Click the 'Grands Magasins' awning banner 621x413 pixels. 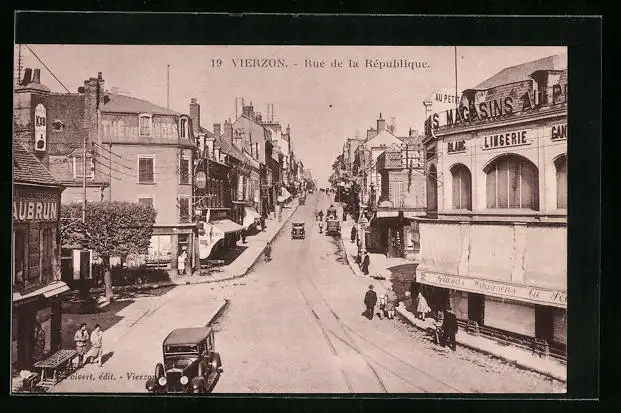pos(490,287)
